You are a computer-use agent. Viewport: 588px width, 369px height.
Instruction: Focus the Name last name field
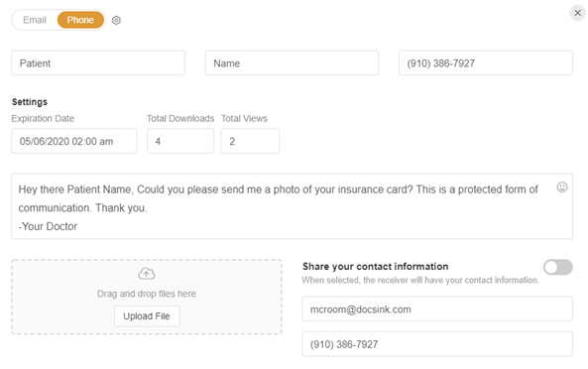(x=292, y=63)
